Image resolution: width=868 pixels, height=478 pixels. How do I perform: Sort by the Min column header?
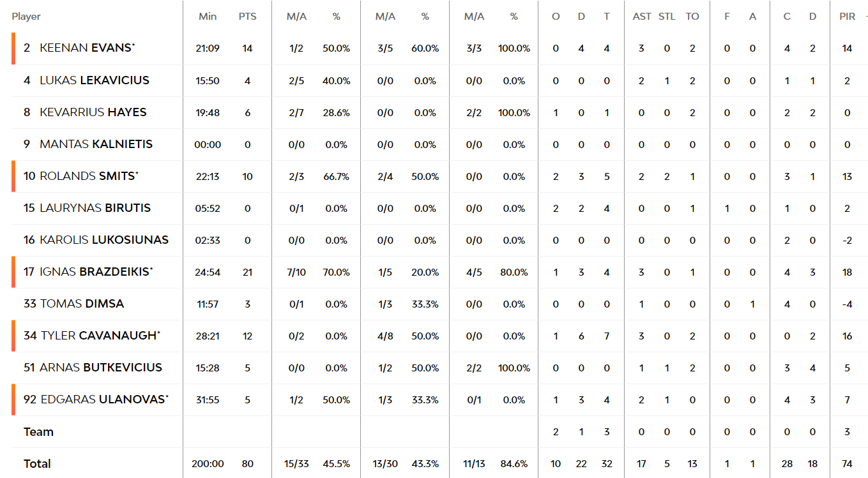tap(208, 17)
